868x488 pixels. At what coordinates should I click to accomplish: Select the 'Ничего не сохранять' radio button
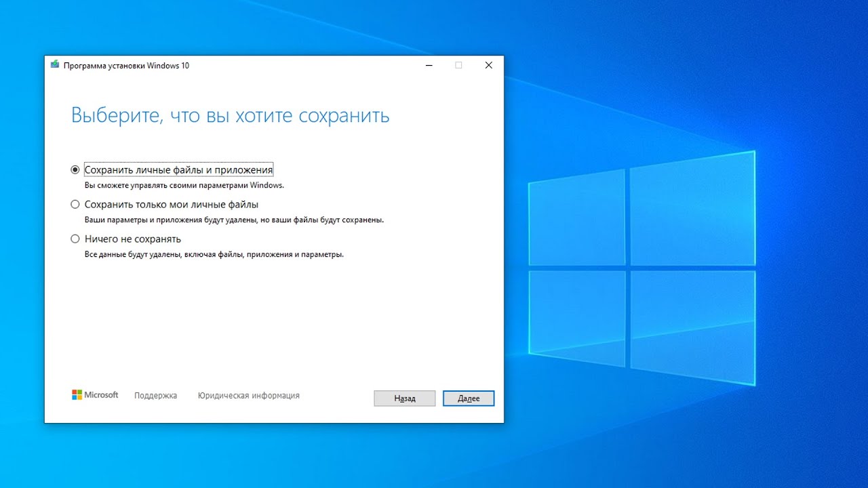pos(75,239)
